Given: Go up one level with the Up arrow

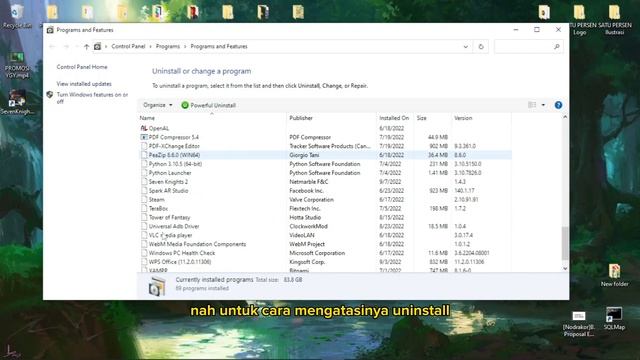Looking at the screenshot, I should (87, 47).
